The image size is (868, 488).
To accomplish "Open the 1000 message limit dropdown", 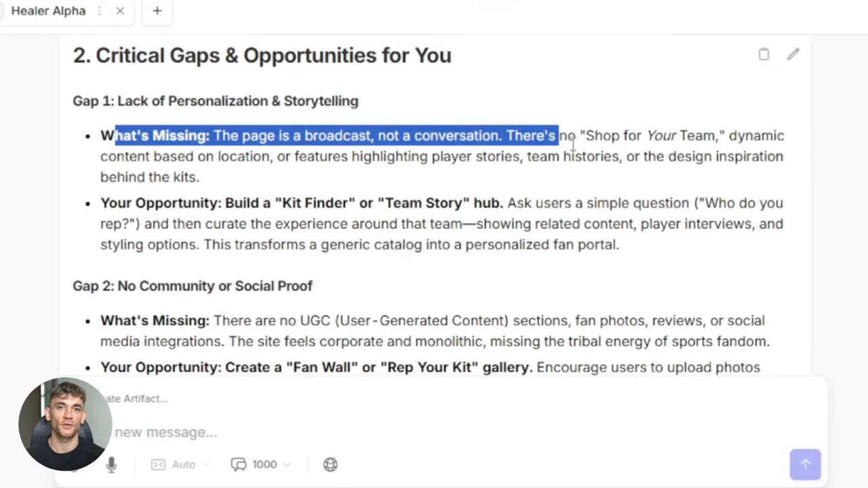I will [x=261, y=464].
